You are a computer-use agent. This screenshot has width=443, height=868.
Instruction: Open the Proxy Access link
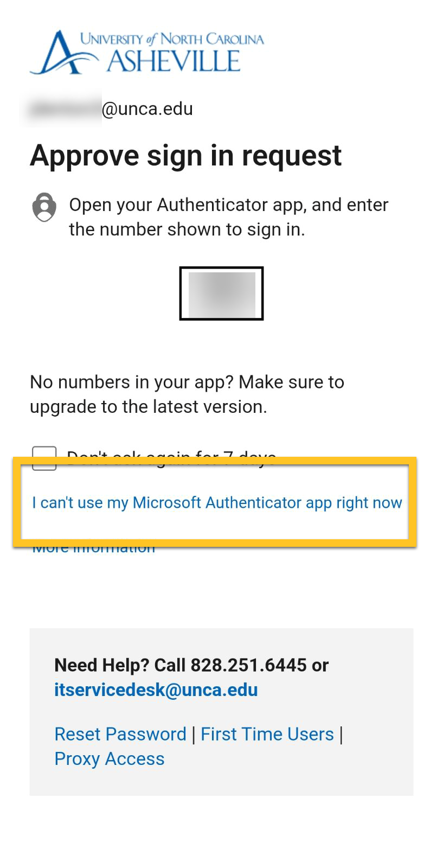(110, 758)
